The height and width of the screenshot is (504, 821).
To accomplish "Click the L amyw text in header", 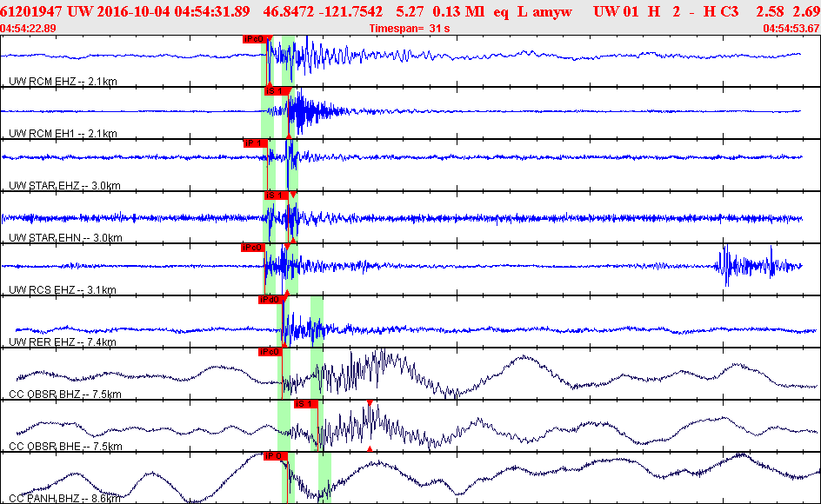I will point(544,11).
